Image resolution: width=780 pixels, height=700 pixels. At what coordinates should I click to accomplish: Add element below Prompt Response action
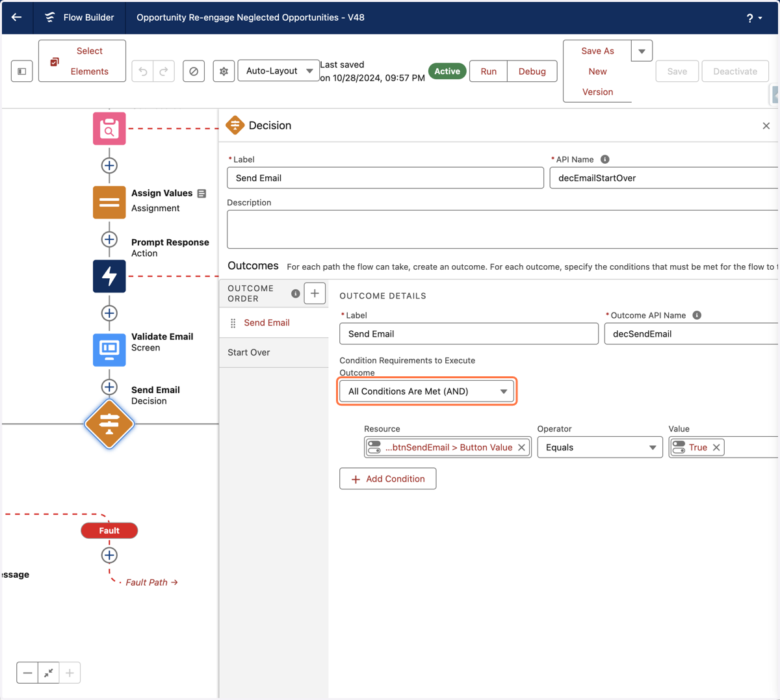pos(109,313)
